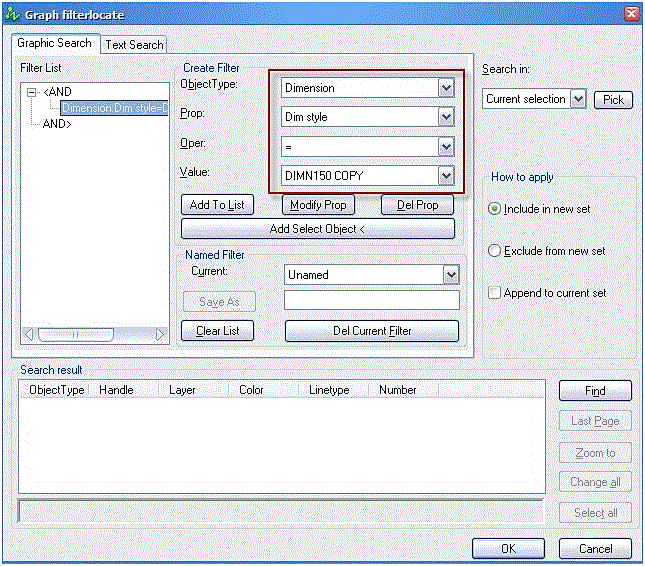Click Add Select Object button
Screen dimensions: 645x566
(x=318, y=229)
